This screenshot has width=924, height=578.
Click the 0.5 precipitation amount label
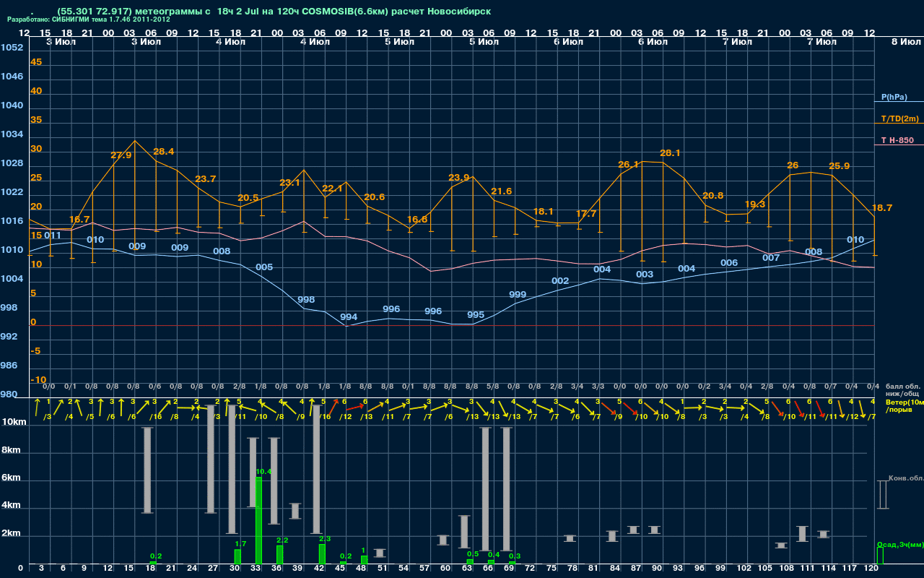(x=473, y=554)
